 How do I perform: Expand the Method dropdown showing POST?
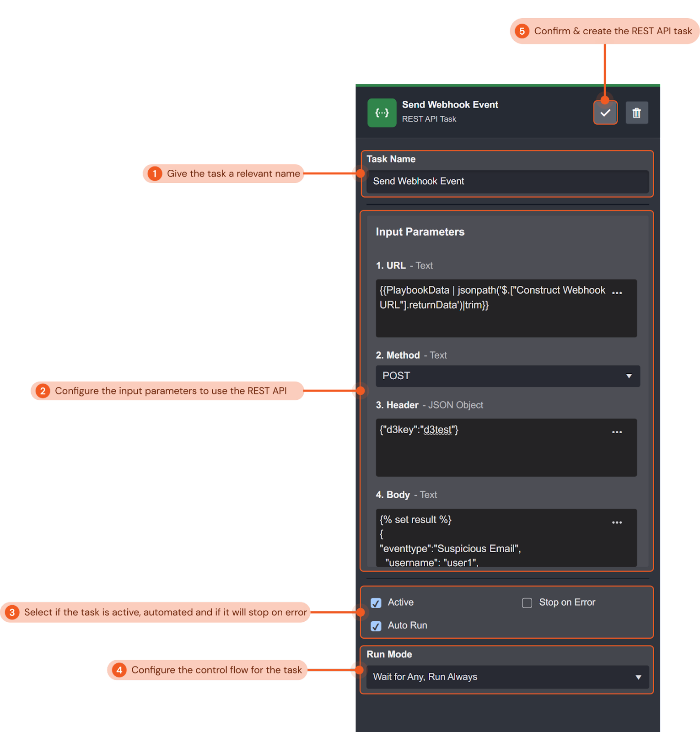click(x=507, y=376)
